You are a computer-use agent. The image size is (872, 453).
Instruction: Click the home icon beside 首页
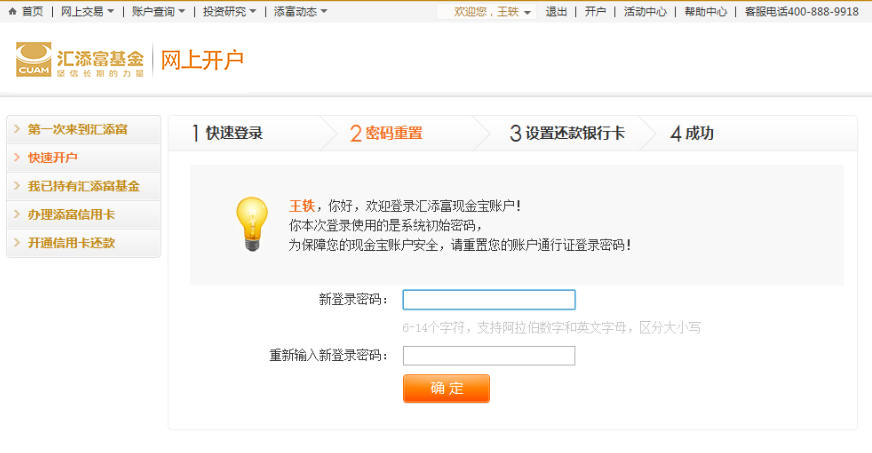point(12,11)
